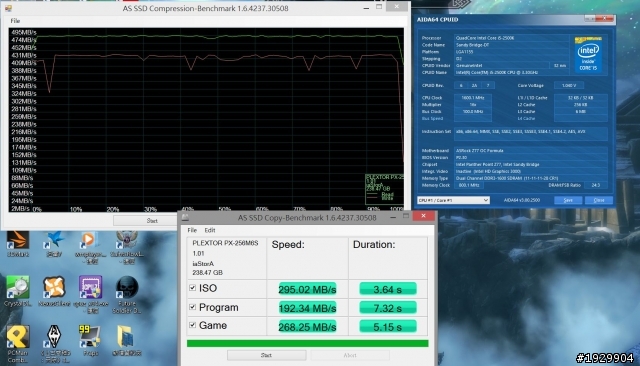The image size is (640, 366).
Task: Open the 3DMark desktop shortcut
Action: click(18, 244)
